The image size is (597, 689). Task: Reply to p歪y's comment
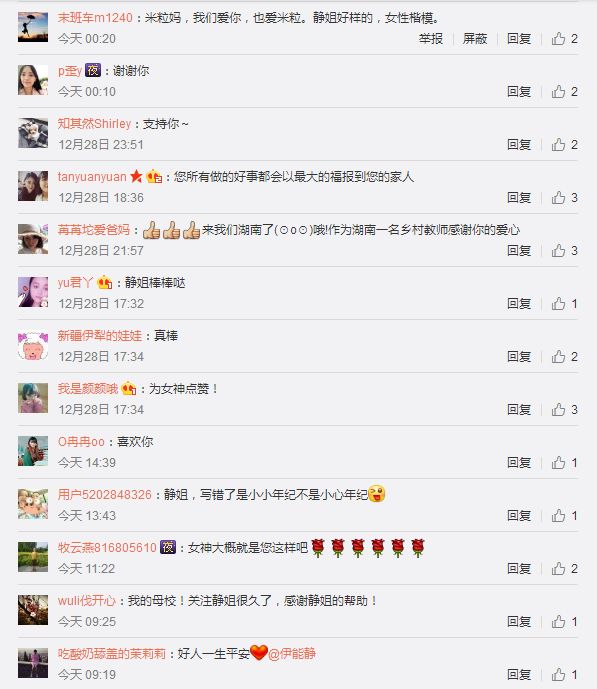click(519, 91)
